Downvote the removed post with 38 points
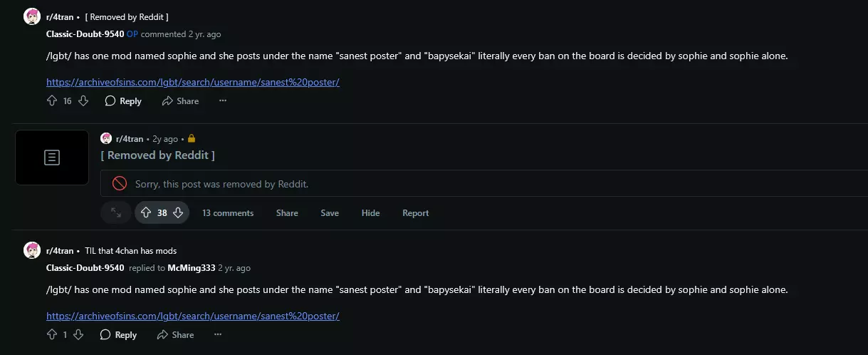 tap(179, 212)
